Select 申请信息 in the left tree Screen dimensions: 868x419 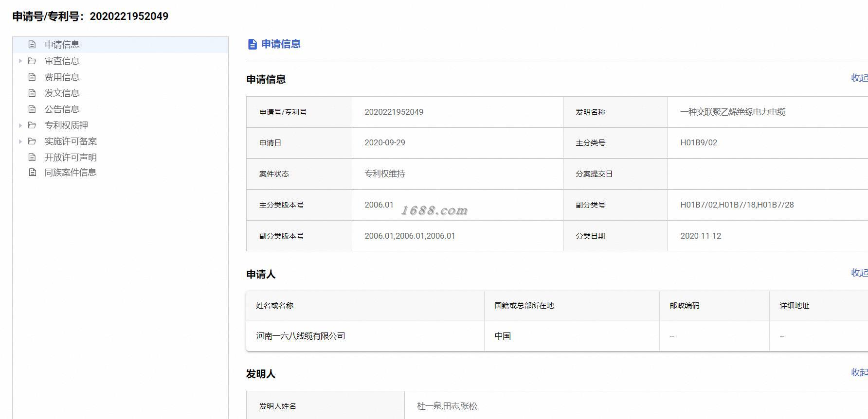point(62,45)
